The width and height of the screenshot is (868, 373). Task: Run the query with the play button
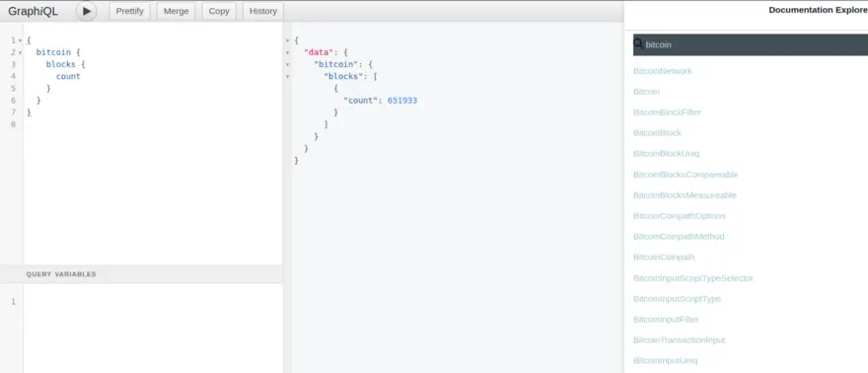87,11
